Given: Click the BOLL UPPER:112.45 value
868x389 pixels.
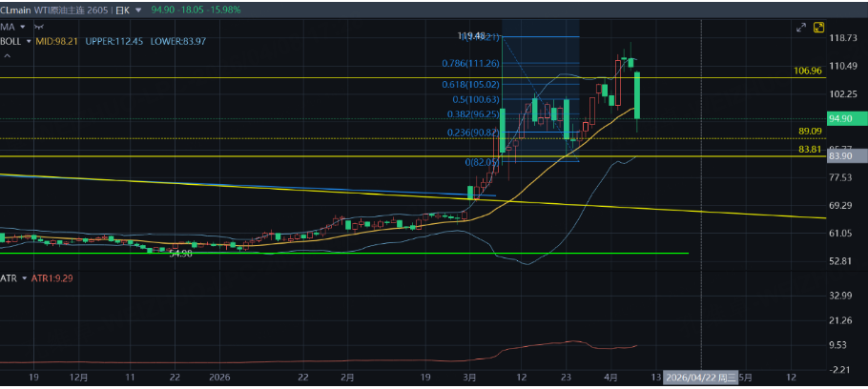Looking at the screenshot, I should (114, 41).
